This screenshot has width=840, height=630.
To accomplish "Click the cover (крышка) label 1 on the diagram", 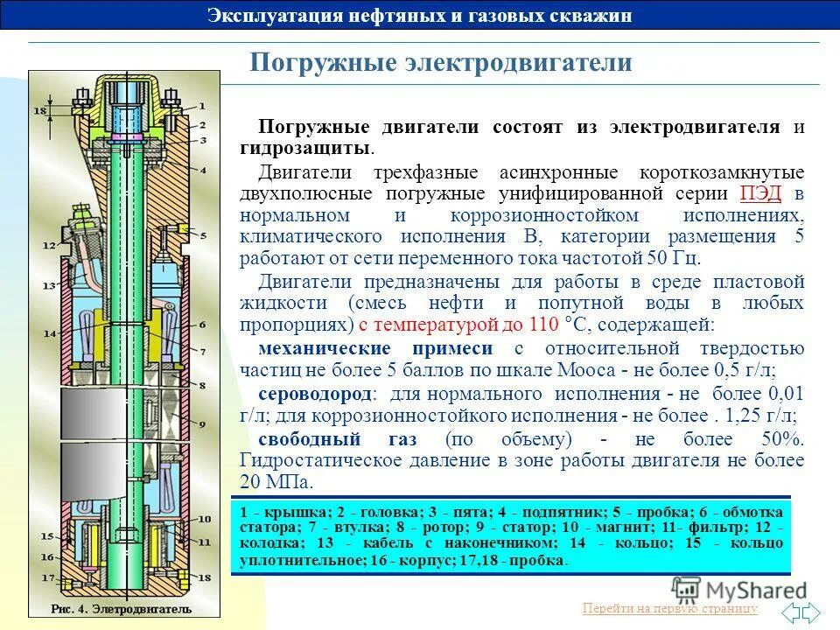I will click(x=201, y=104).
